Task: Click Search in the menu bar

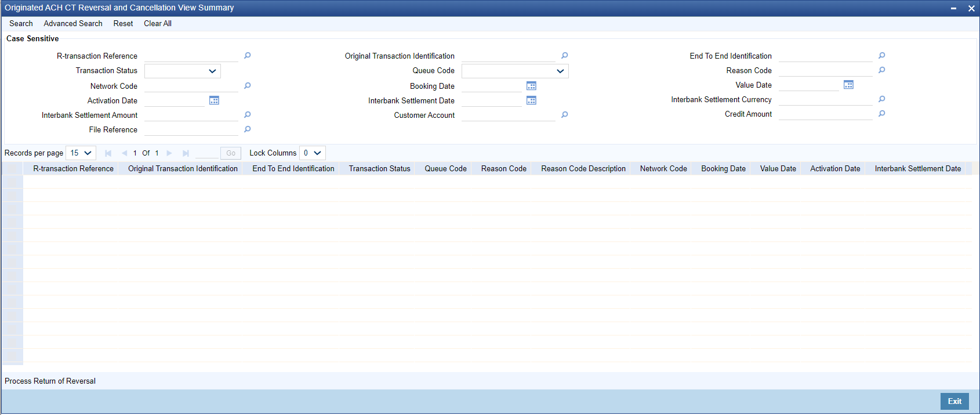Action: pyautogui.click(x=21, y=24)
